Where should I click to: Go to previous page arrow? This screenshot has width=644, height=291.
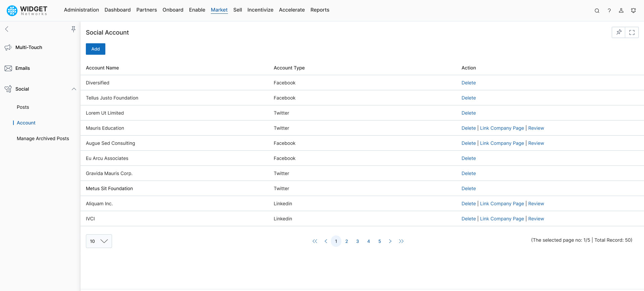[326, 241]
